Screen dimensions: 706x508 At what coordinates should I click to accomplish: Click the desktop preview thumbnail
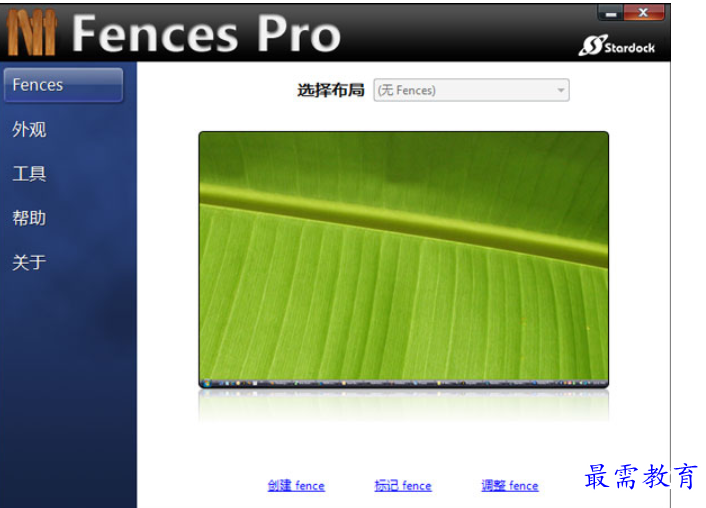403,259
